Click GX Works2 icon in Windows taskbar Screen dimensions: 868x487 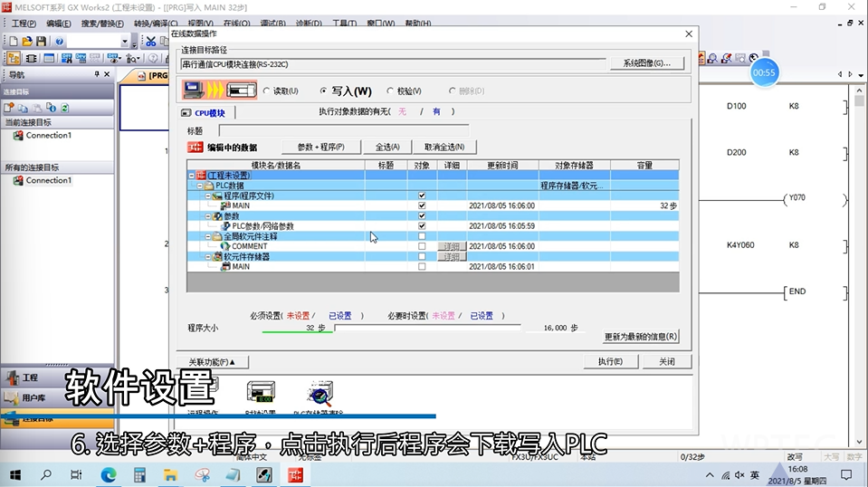[295, 475]
